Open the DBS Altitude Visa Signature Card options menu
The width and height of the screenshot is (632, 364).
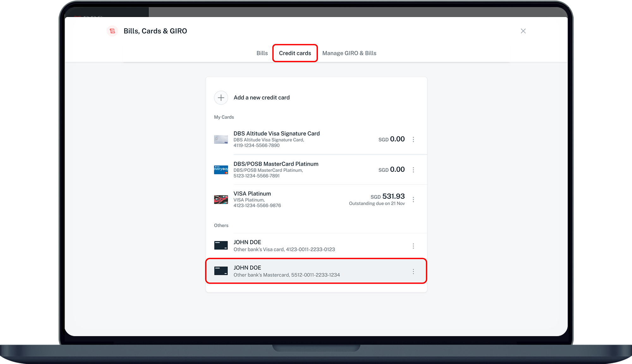[413, 139]
